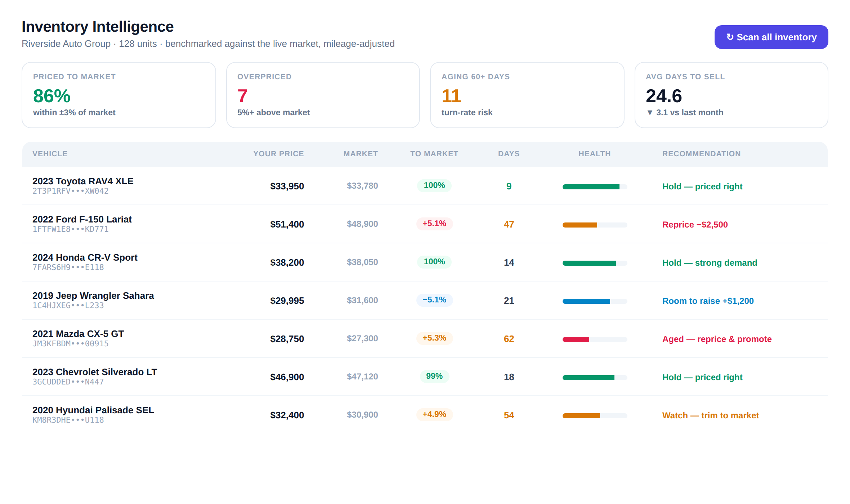Click the $51,400 price for F-150
The width and height of the screenshot is (850, 504).
click(287, 224)
